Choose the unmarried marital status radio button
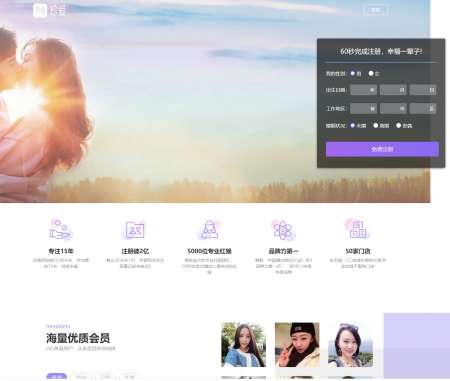450x381 pixels. [x=352, y=125]
